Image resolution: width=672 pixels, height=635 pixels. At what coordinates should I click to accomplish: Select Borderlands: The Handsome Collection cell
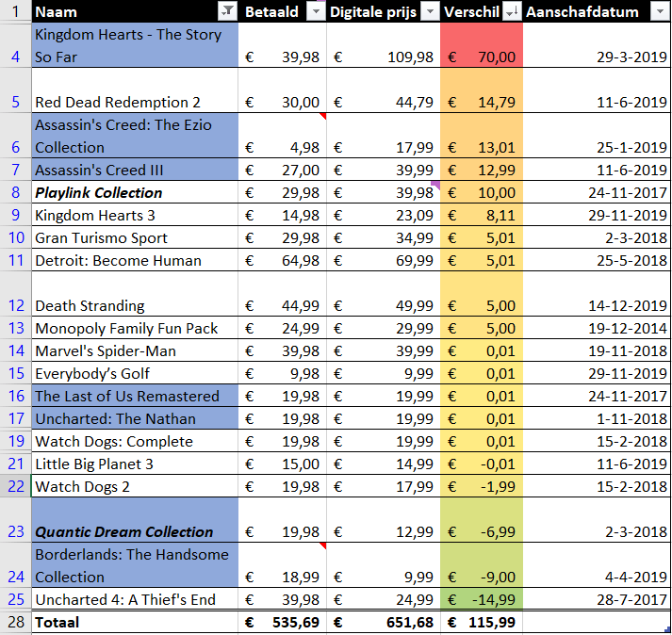[x=135, y=565]
